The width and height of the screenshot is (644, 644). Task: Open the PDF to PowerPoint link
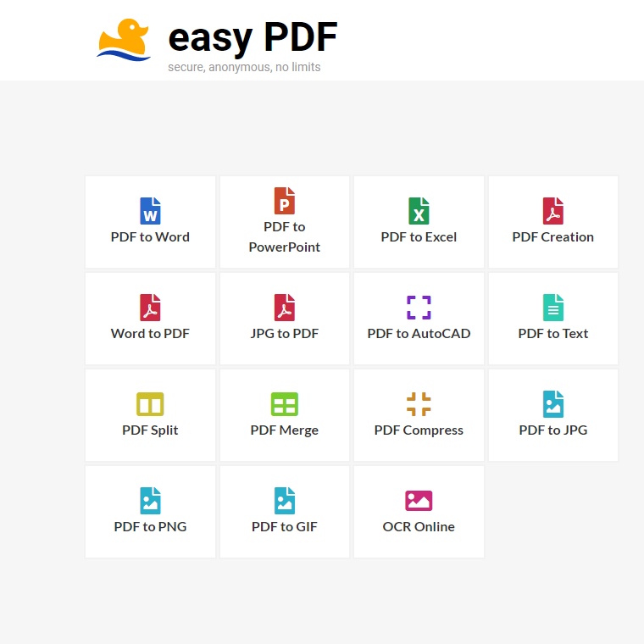[284, 237]
